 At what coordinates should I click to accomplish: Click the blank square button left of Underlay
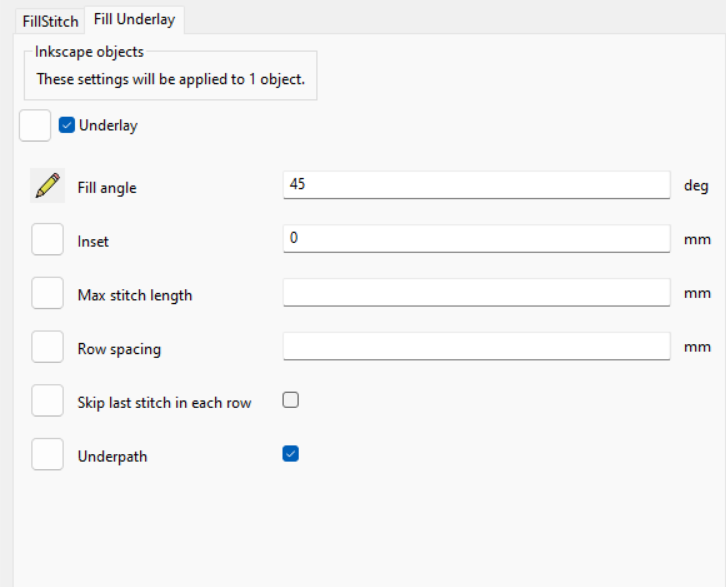35,125
